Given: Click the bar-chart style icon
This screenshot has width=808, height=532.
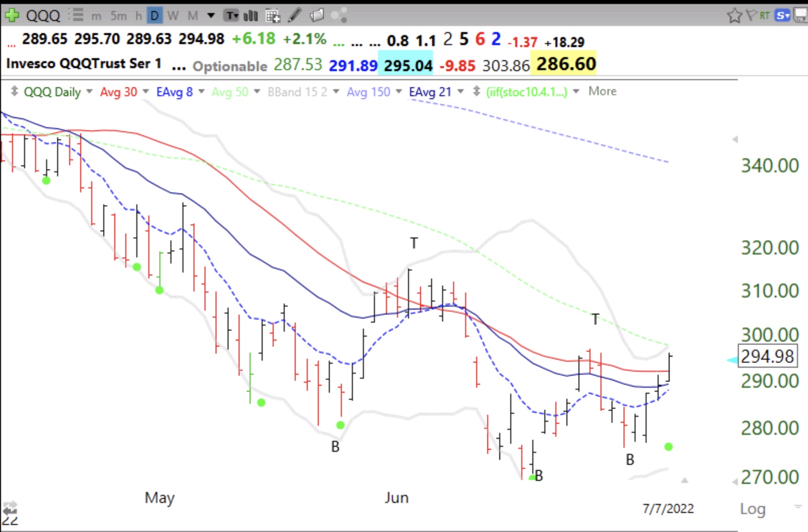Looking at the screenshot, I should click(251, 16).
